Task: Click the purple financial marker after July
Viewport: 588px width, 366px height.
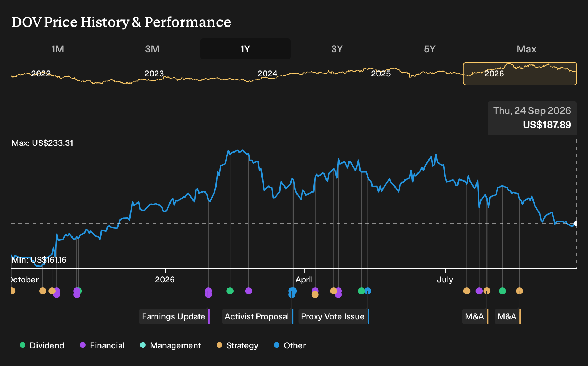Action: click(x=479, y=291)
